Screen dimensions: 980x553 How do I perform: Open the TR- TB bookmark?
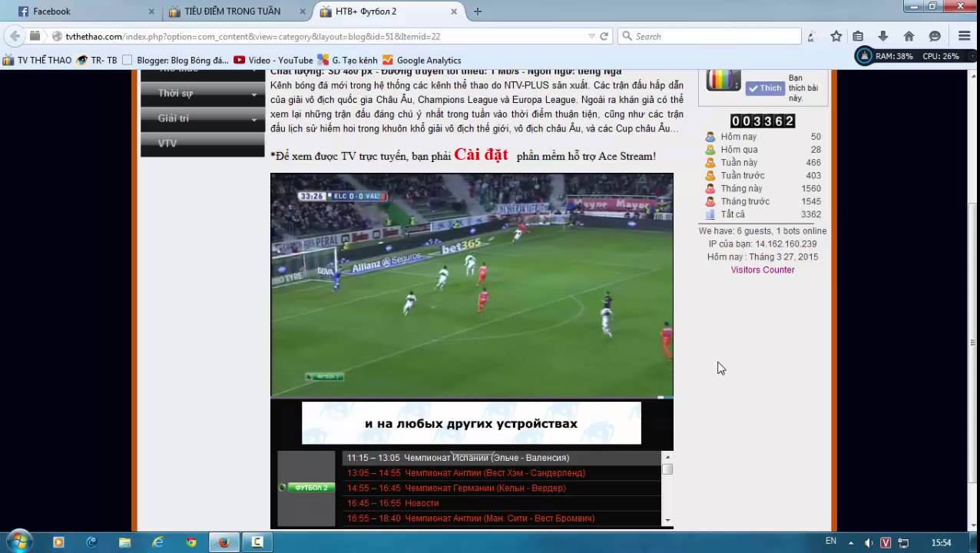point(97,60)
